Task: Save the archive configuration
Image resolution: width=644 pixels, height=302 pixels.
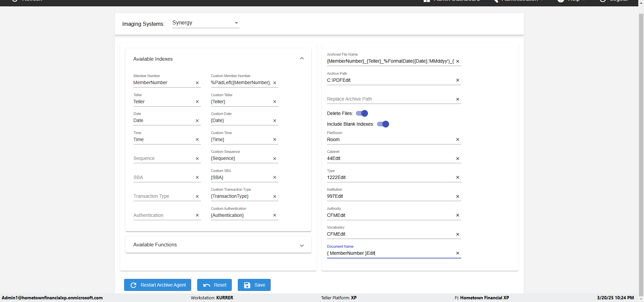Action: click(254, 285)
